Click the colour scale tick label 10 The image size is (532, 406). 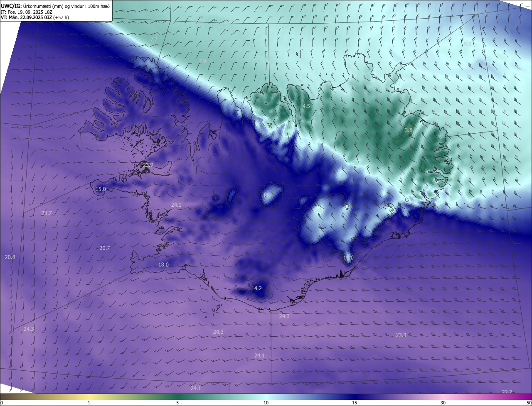(266, 403)
